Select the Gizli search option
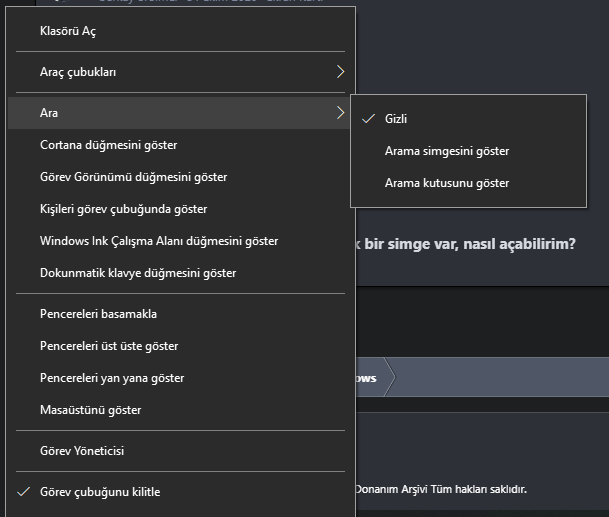 pos(396,119)
